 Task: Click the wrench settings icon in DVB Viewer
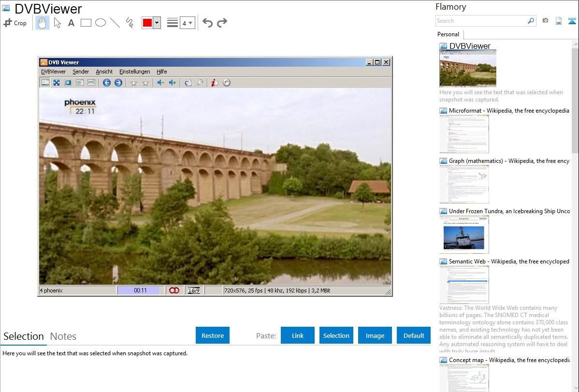(200, 83)
